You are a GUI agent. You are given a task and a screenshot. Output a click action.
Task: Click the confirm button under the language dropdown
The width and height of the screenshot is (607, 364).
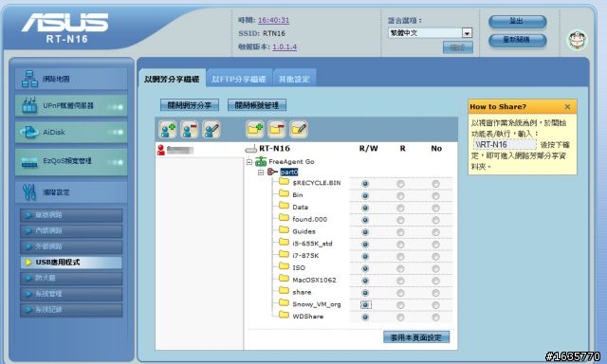pyautogui.click(x=457, y=47)
